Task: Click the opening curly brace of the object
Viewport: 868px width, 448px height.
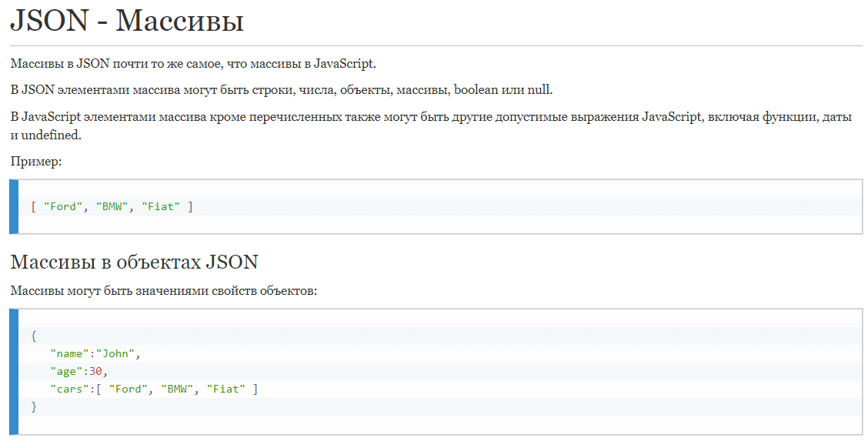Action: pyautogui.click(x=34, y=336)
